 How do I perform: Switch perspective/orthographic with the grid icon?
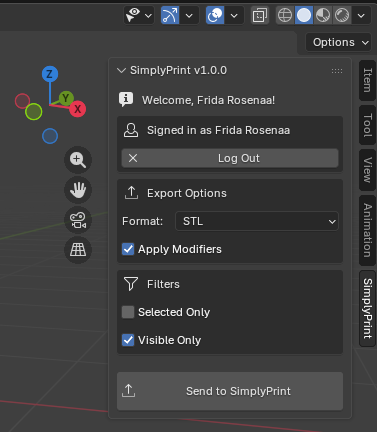tap(78, 250)
